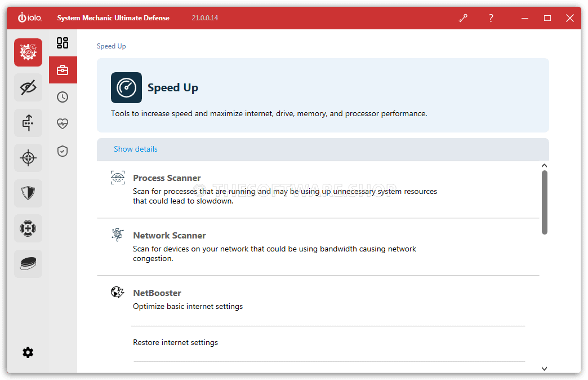Image resolution: width=588 pixels, height=380 pixels.
Task: Choose Restore internet settings option
Action: click(x=176, y=342)
